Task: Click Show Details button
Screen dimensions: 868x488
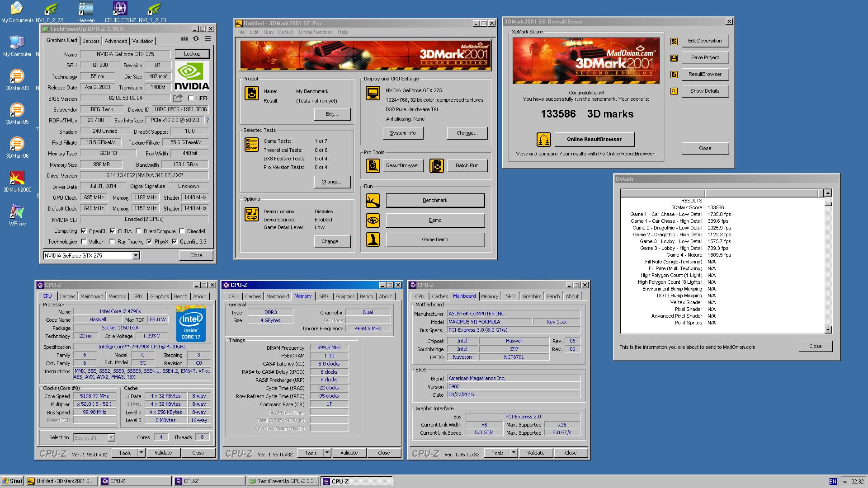Action: (x=705, y=91)
